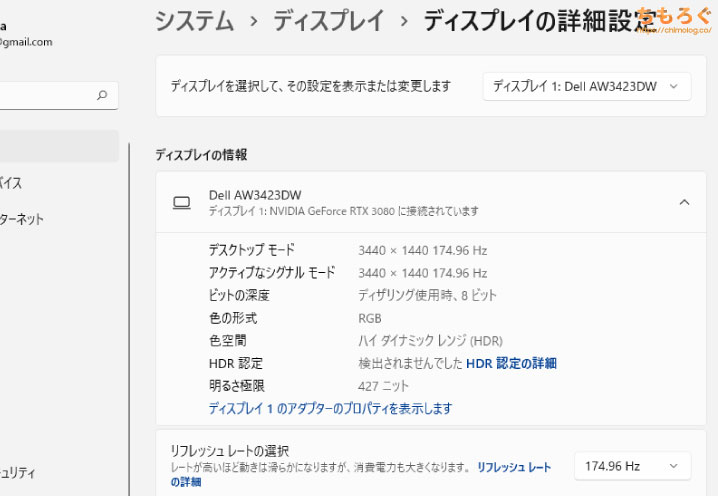718x496 pixels.
Task: Open ディスプレイ 1 のアダプターのプロパティ link
Action: tap(330, 408)
